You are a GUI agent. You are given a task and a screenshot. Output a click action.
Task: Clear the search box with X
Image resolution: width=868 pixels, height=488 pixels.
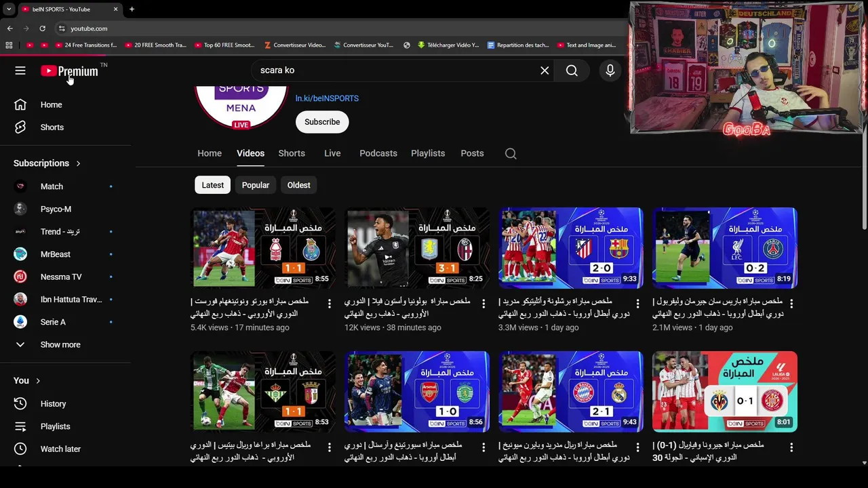tap(545, 70)
